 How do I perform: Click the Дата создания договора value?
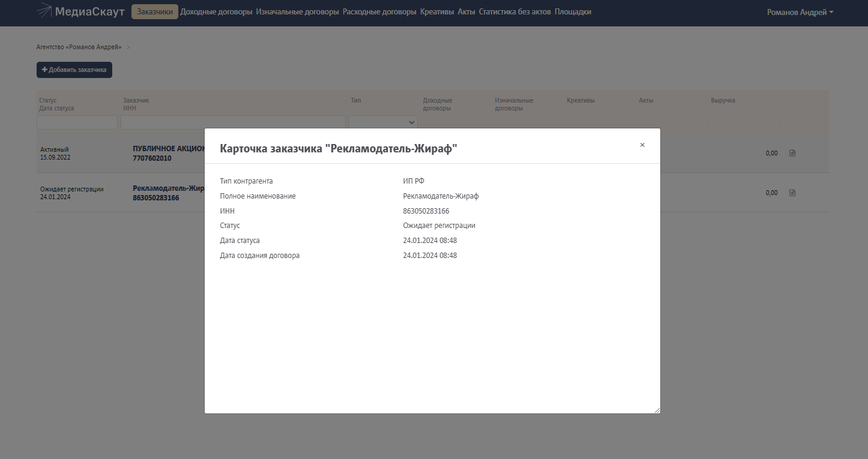pyautogui.click(x=430, y=256)
